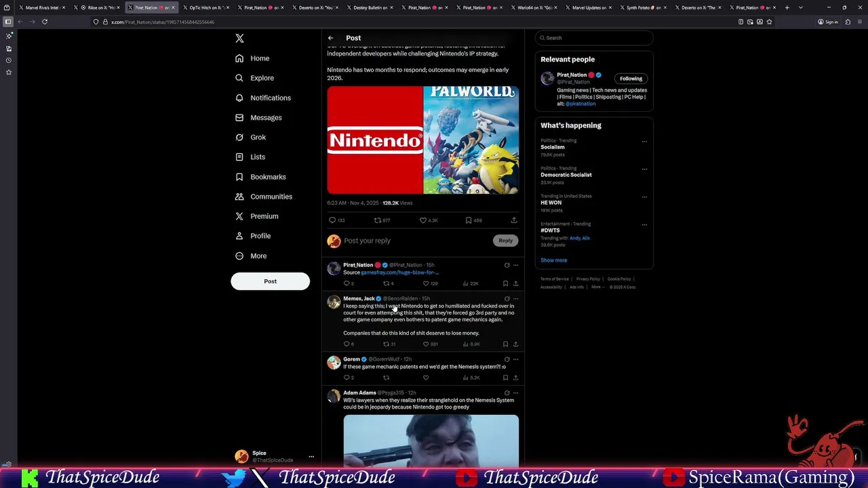Image resolution: width=868 pixels, height=488 pixels.
Task: Like the Pirat_Nation source reply
Action: [426, 283]
